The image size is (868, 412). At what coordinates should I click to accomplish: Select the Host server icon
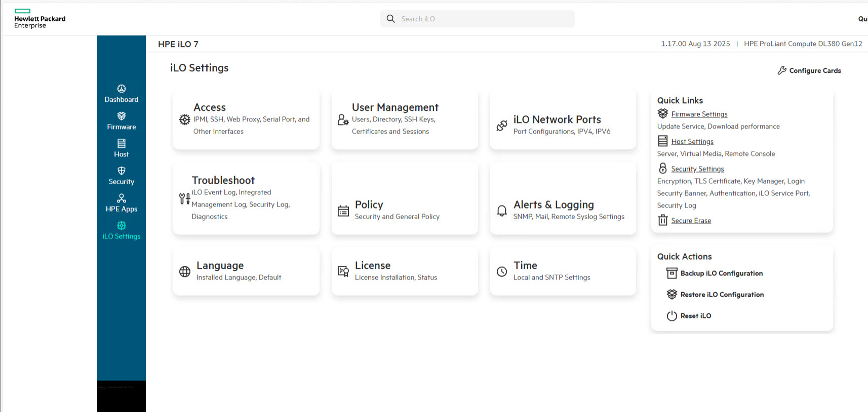[x=122, y=144]
